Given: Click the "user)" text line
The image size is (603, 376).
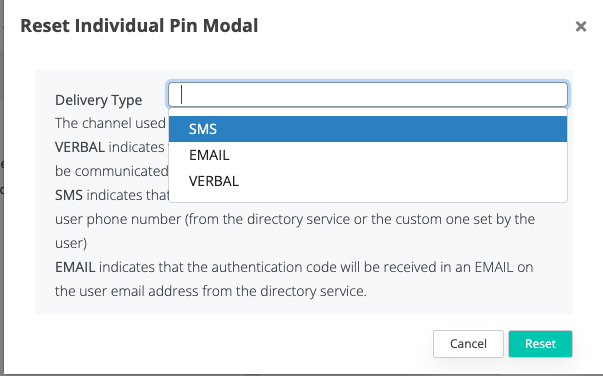Looking at the screenshot, I should [71, 243].
